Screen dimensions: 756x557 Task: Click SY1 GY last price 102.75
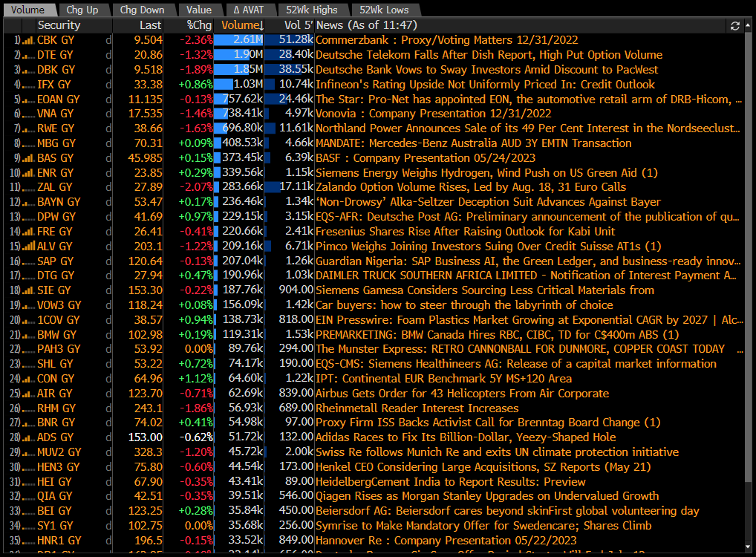point(146,526)
